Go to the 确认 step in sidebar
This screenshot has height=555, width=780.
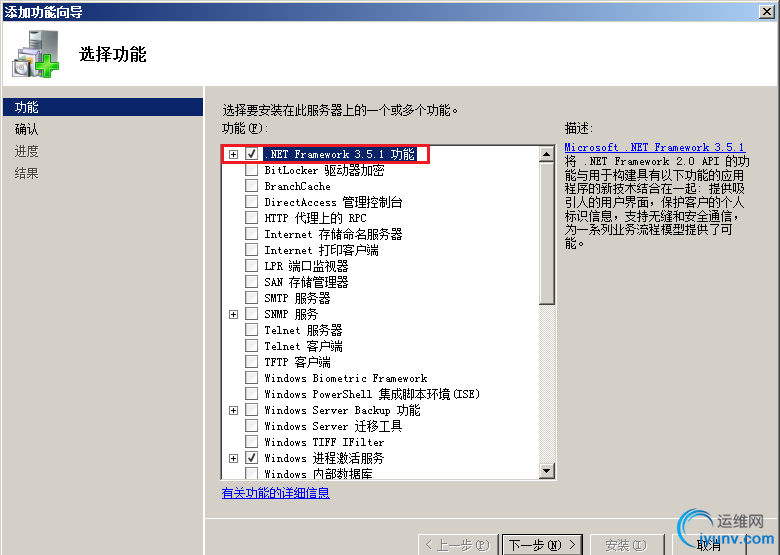click(26, 129)
